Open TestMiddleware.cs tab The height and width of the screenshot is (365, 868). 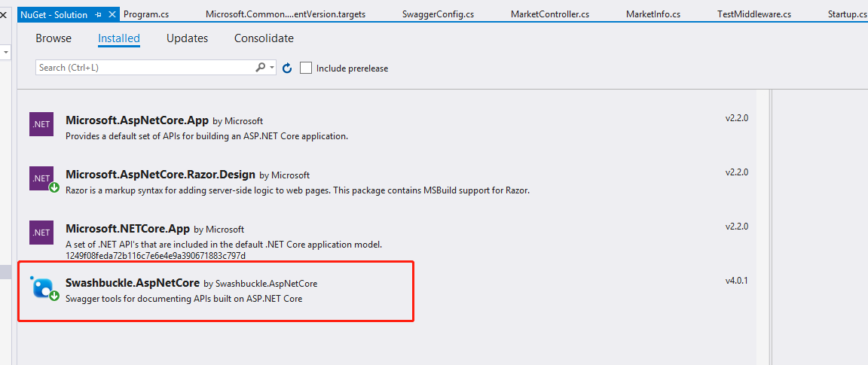(754, 14)
